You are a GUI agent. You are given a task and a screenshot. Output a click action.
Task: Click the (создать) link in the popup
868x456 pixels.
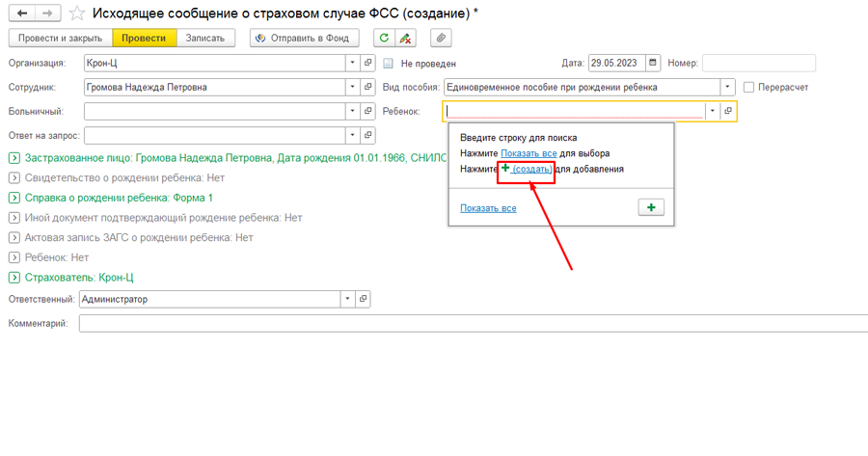[531, 170]
